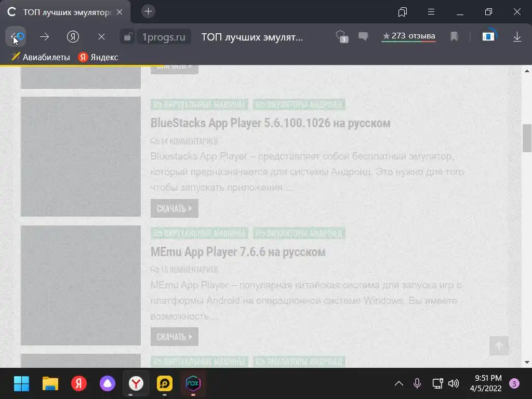Open the Авиабилеты bookmark

click(x=41, y=57)
